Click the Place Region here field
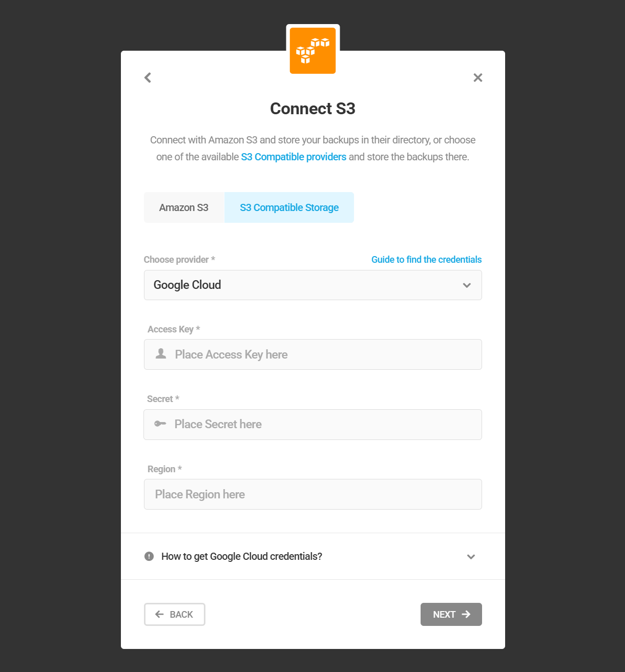Viewport: 625px width, 672px height. coord(312,494)
